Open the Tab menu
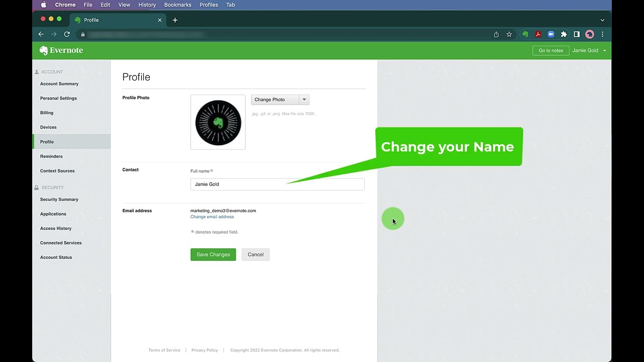This screenshot has height=362, width=644. (x=230, y=5)
